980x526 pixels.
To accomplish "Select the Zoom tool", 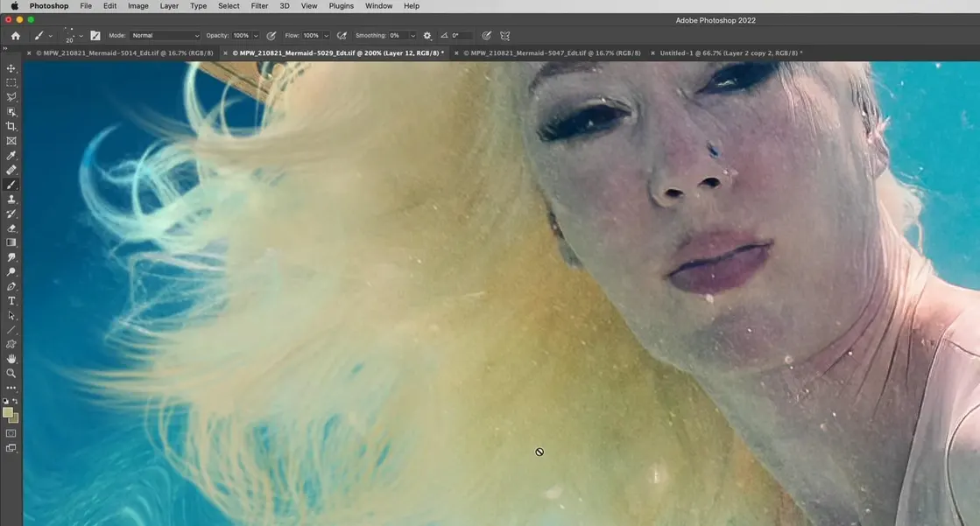I will [x=11, y=374].
